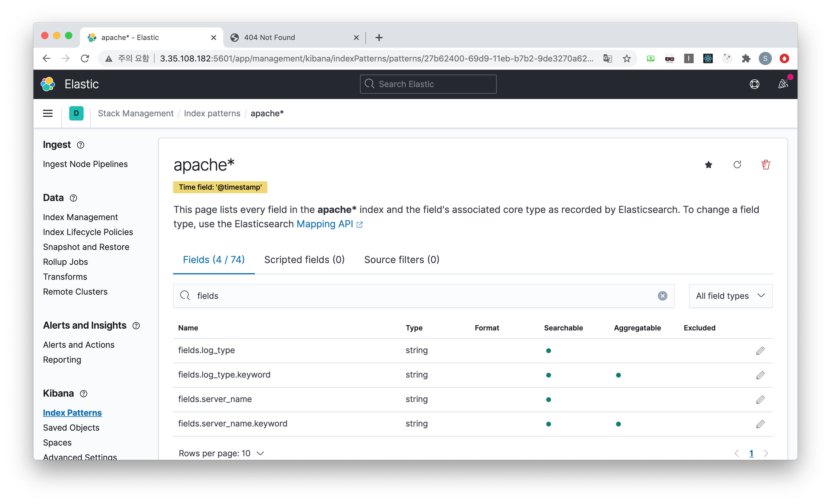The width and height of the screenshot is (831, 504).
Task: Switch to Source filters tab
Action: tap(402, 260)
